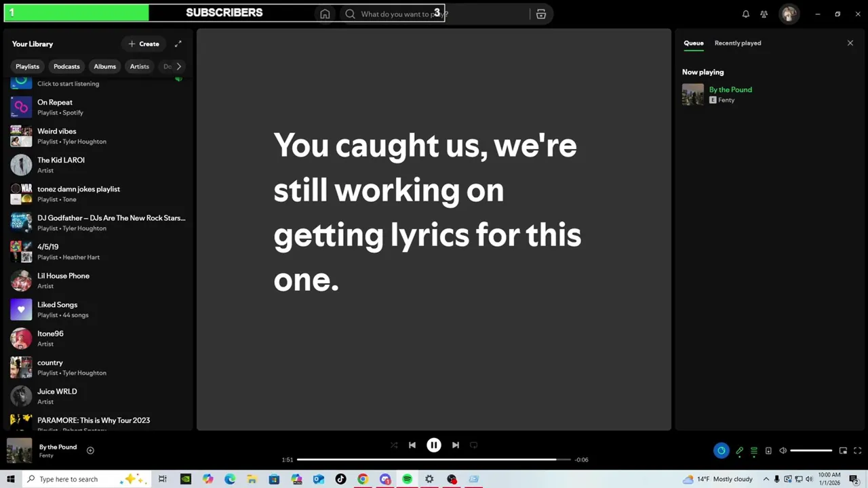Open Microsoft Edge from taskbar

coord(230,479)
